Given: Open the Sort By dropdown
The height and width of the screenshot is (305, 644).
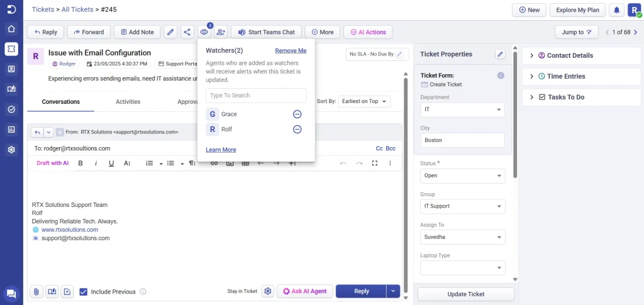Looking at the screenshot, I should (x=364, y=101).
